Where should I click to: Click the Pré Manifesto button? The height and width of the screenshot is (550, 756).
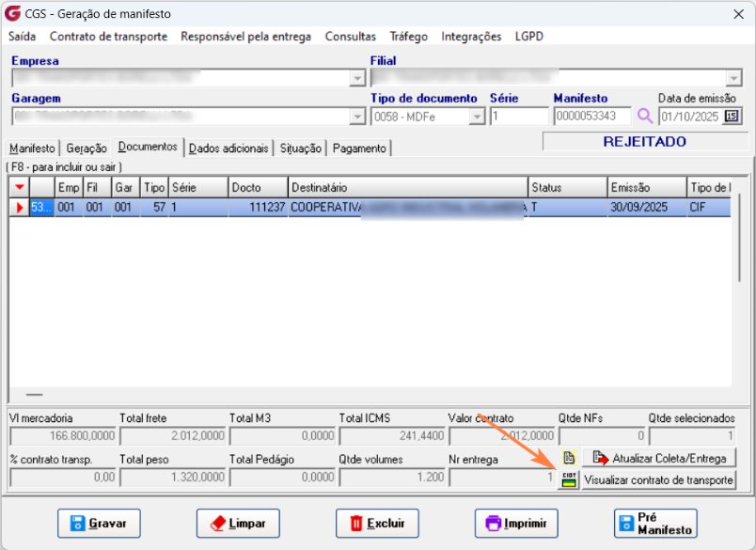655,523
